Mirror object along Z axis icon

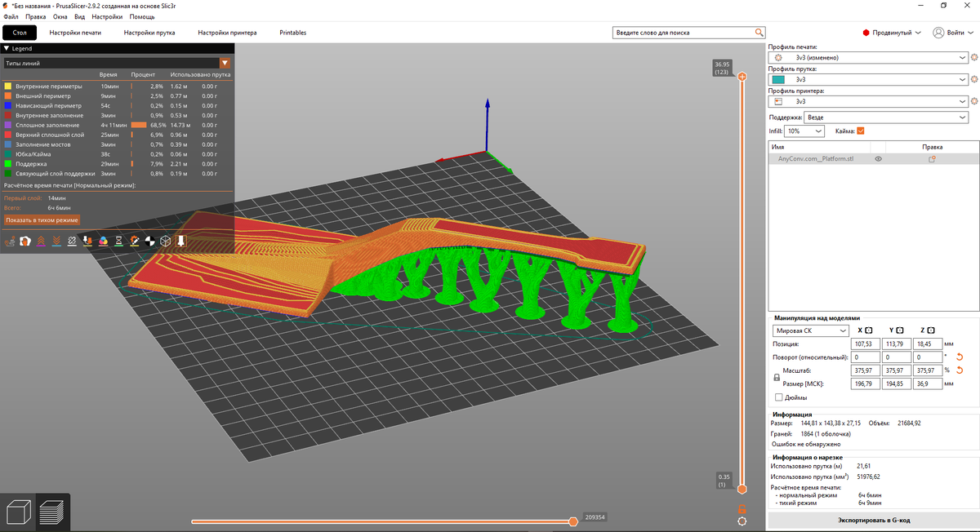point(930,330)
